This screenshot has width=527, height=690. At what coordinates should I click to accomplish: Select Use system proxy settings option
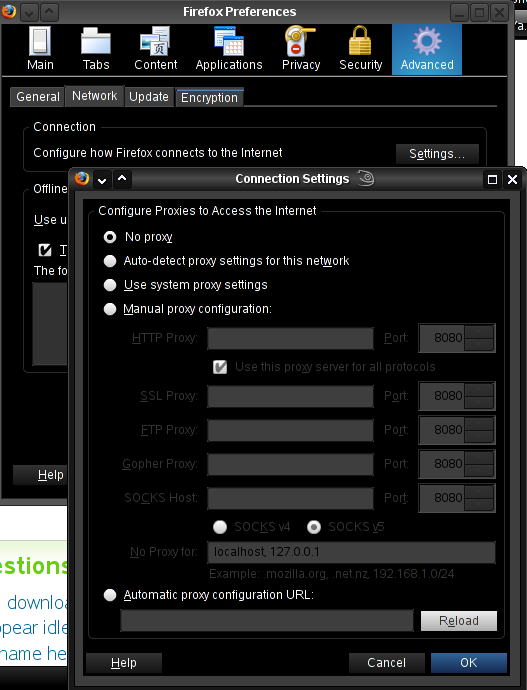tap(110, 285)
